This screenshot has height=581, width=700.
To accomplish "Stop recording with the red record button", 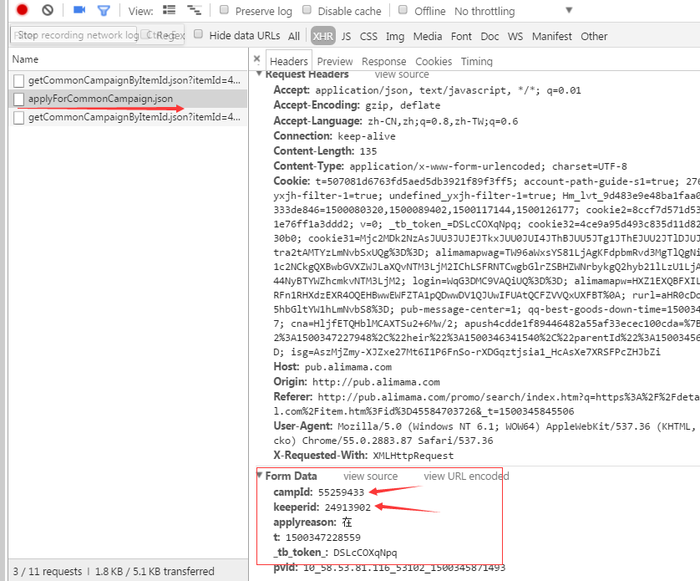I will click(x=22, y=10).
